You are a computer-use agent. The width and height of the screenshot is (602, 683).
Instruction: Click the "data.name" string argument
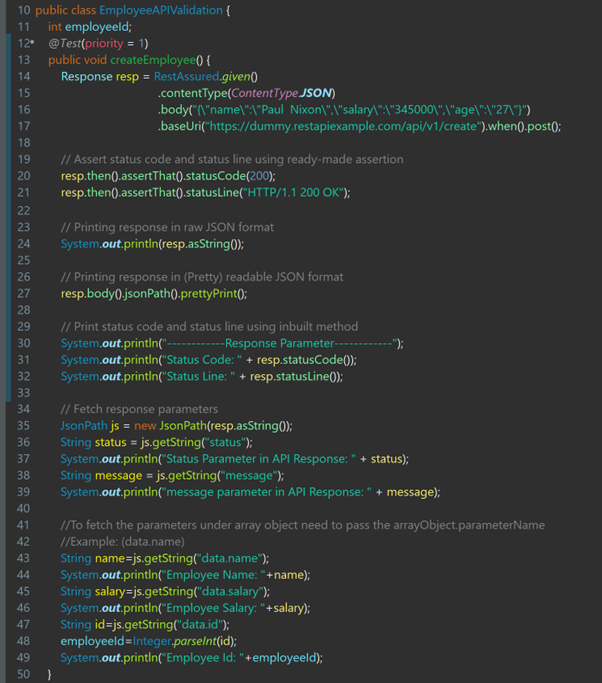[x=233, y=558]
